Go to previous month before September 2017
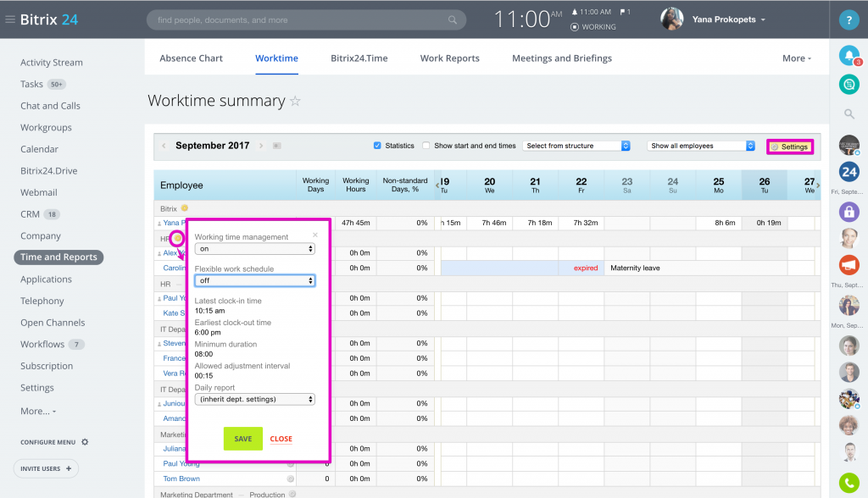868x498 pixels. click(x=164, y=146)
